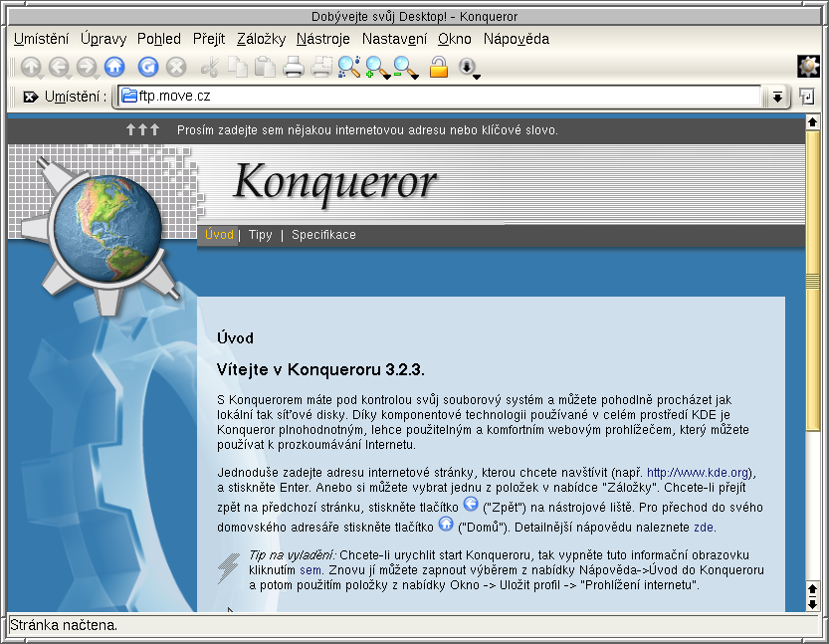Open the Přejít menu

pyautogui.click(x=209, y=39)
